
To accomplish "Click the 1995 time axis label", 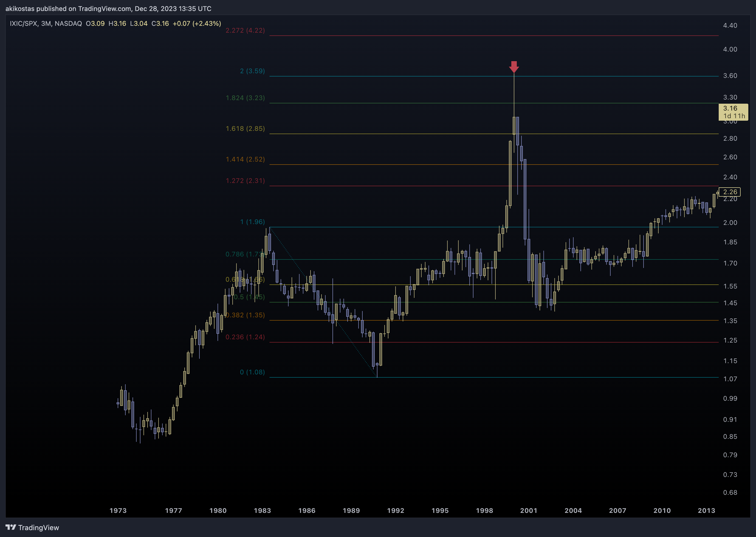I will [440, 511].
